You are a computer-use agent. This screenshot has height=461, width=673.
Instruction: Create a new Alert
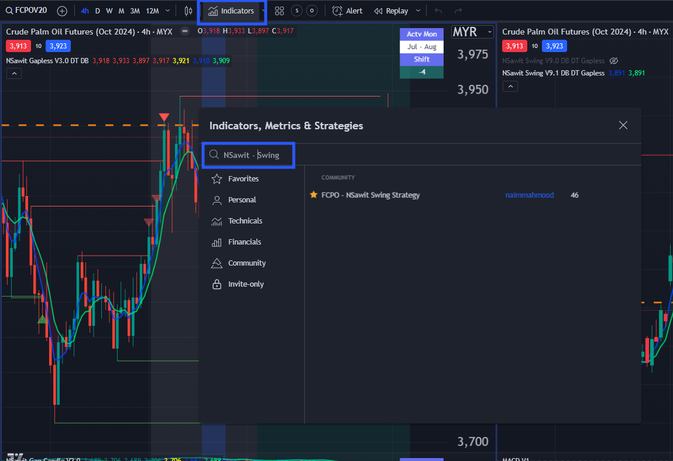(x=347, y=11)
